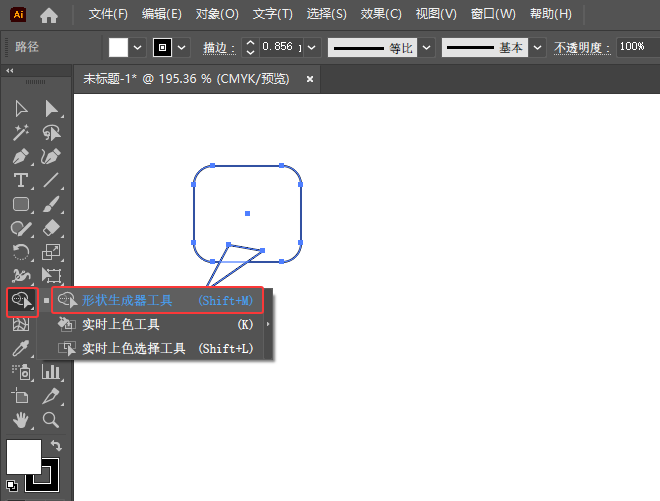Screen dimensions: 660x501
Task: Increase stroke weight with up arrow
Action: pos(250,43)
